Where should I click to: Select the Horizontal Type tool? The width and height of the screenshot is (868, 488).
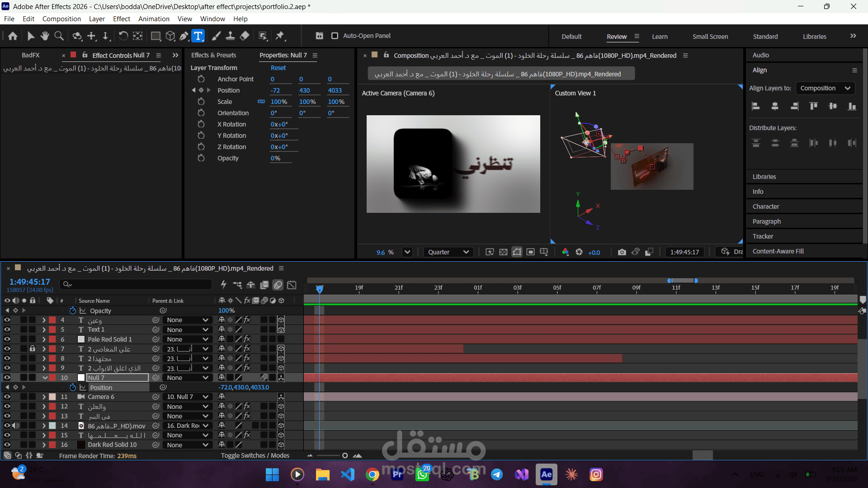tap(198, 36)
